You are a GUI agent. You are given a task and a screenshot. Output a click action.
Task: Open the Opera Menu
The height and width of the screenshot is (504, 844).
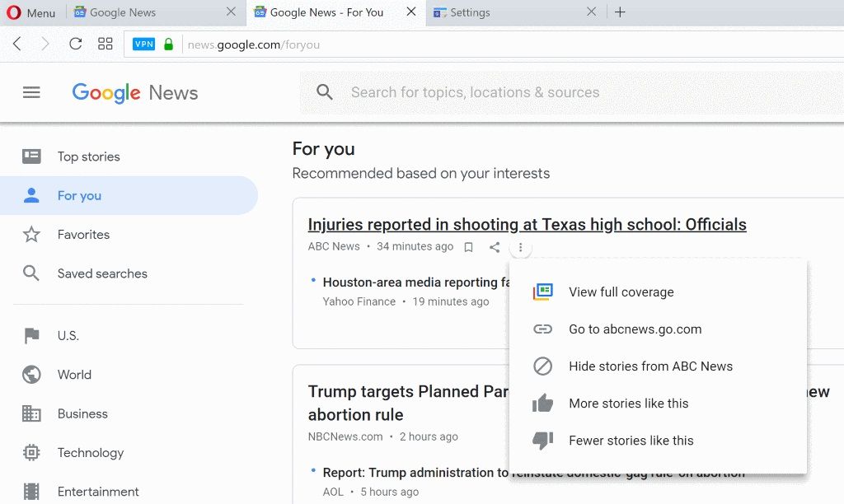coord(31,12)
